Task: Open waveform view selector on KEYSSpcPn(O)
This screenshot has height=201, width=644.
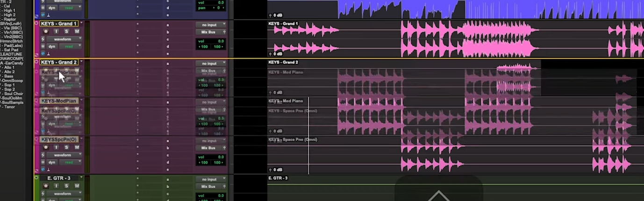Action: click(64, 155)
